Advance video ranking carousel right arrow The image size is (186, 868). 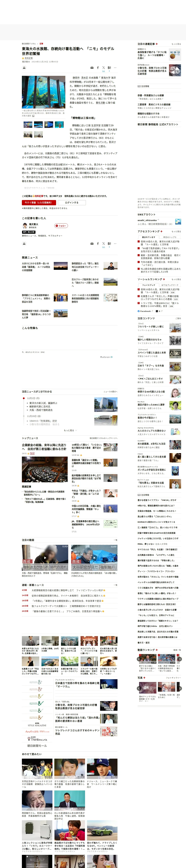click(x=180, y=659)
